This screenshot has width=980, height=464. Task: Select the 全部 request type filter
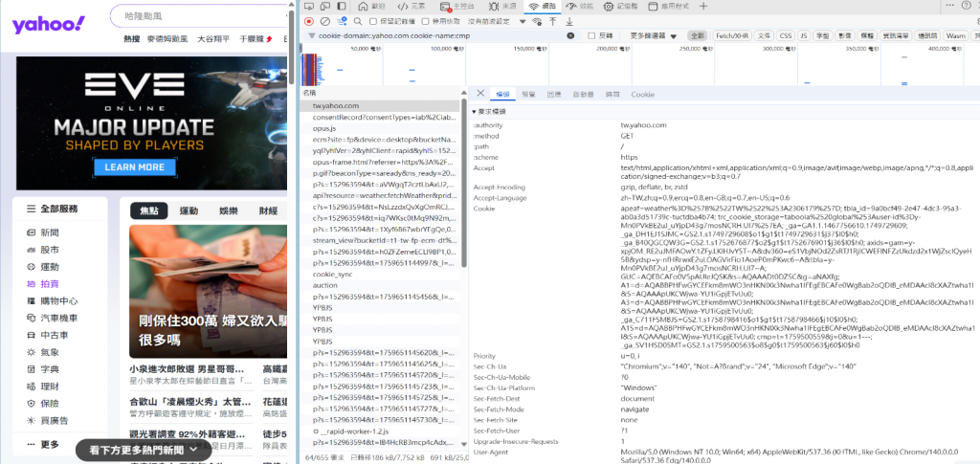(698, 36)
